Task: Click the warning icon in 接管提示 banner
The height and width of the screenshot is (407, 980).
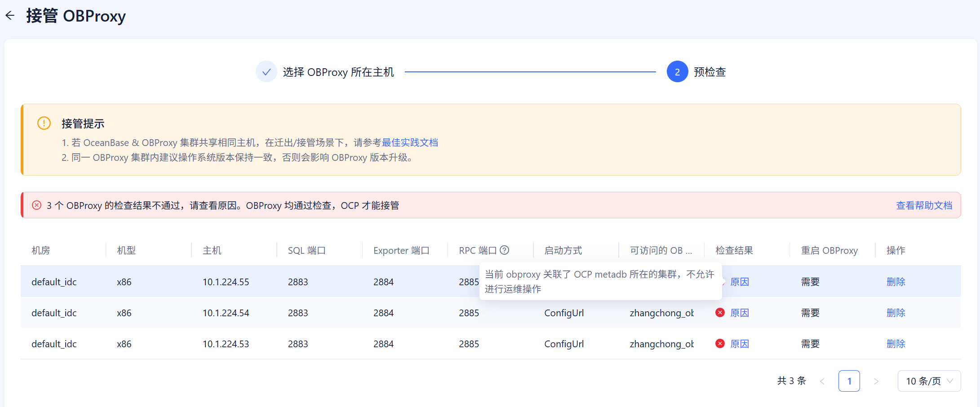Action: (44, 123)
